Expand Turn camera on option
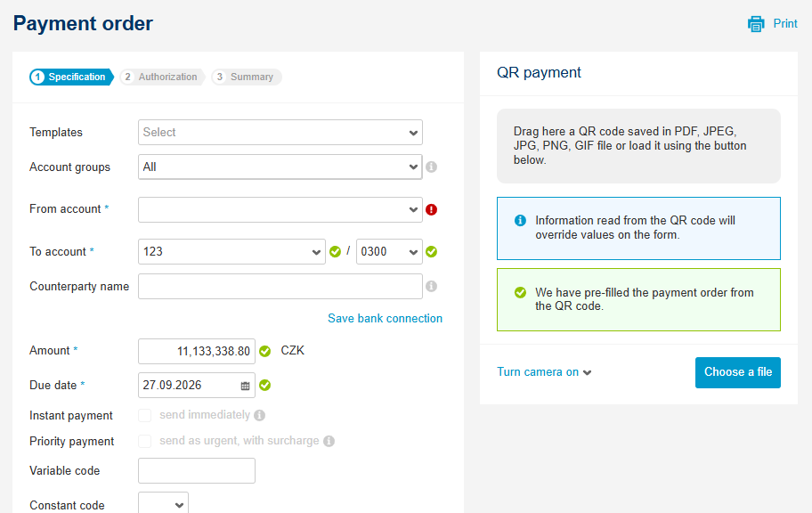Image resolution: width=812 pixels, height=513 pixels. pyautogui.click(x=544, y=372)
